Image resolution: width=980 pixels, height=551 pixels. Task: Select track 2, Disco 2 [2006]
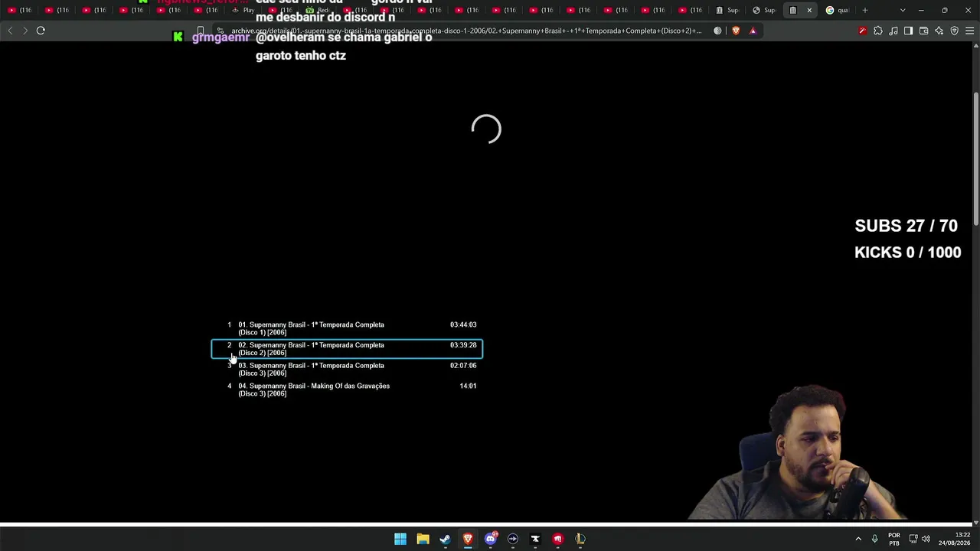(x=347, y=349)
